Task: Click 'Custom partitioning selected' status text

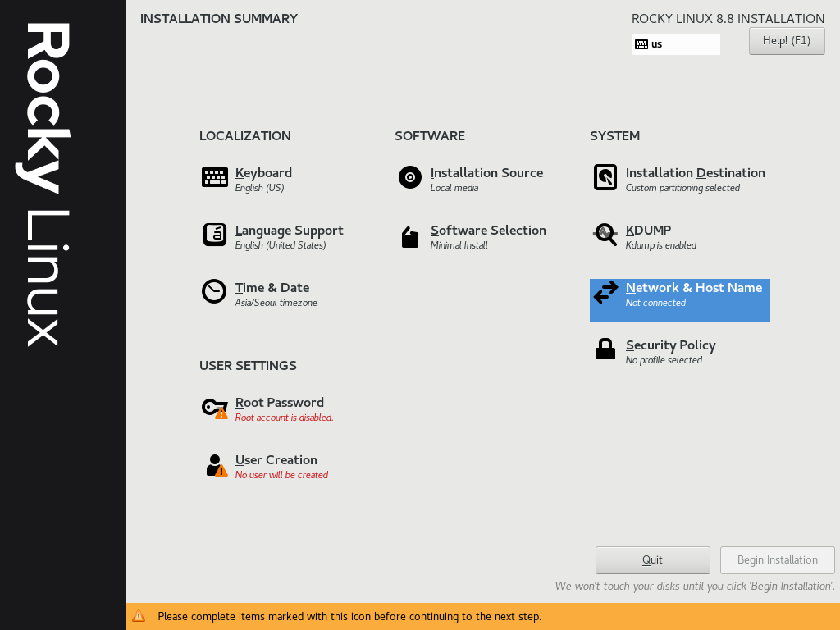Action: (x=682, y=188)
